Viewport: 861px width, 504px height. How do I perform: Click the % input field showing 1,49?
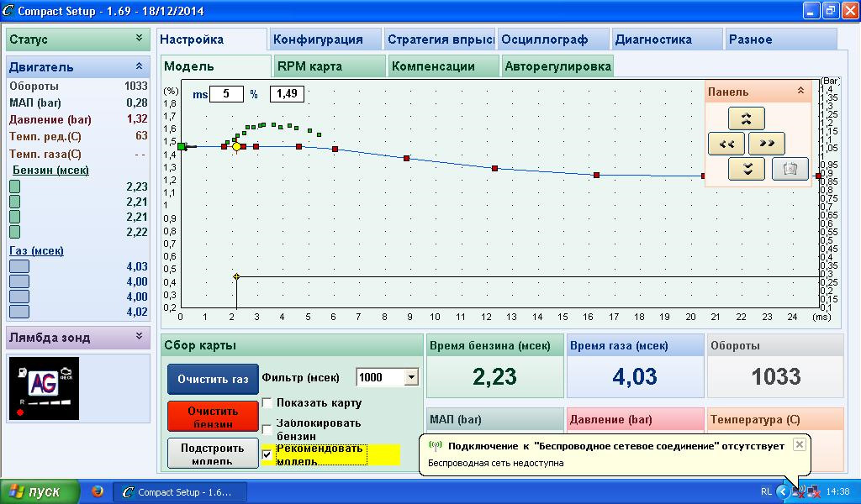pos(287,94)
